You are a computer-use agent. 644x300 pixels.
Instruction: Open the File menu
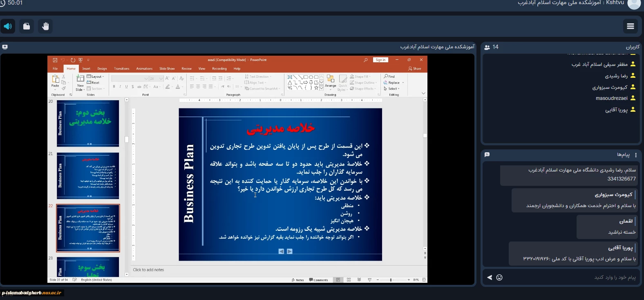coord(55,69)
